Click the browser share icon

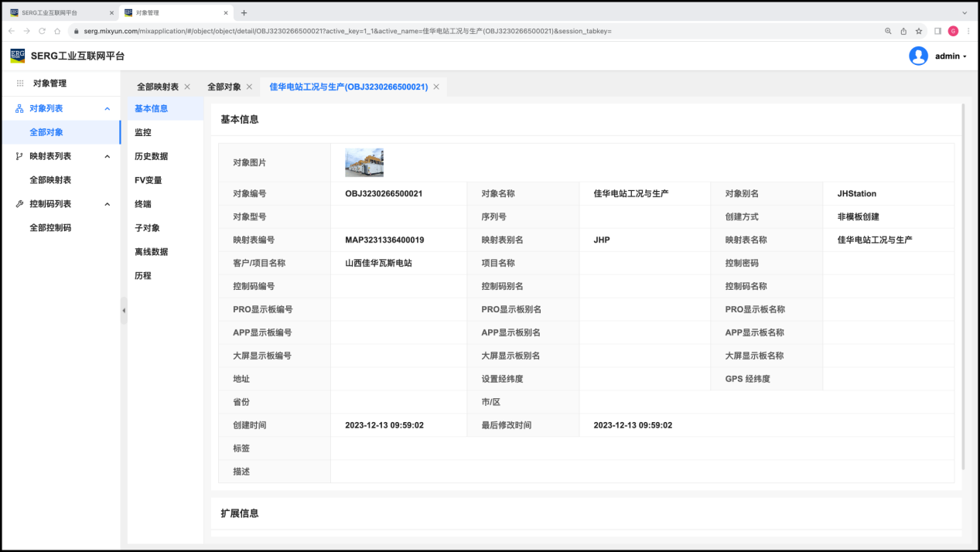click(903, 31)
